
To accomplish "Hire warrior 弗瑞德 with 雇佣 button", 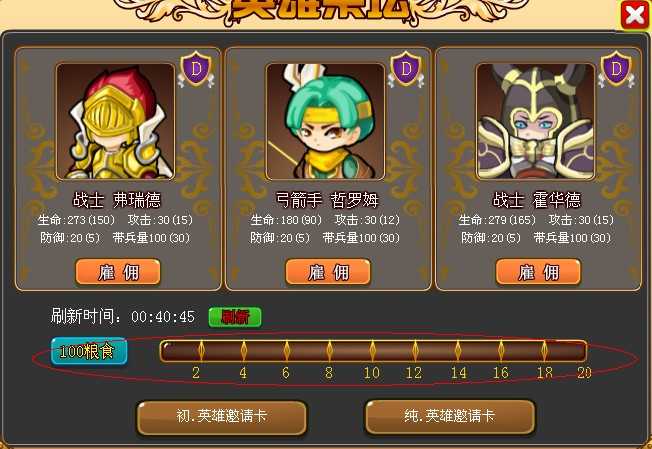I will [118, 272].
